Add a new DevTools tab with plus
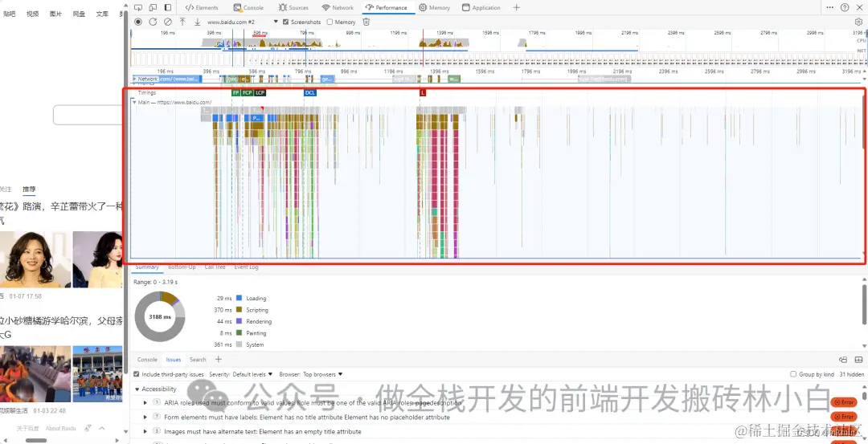 (517, 8)
